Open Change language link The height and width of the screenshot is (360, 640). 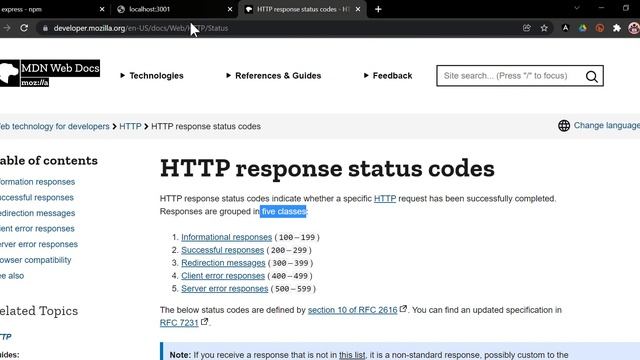(607, 125)
